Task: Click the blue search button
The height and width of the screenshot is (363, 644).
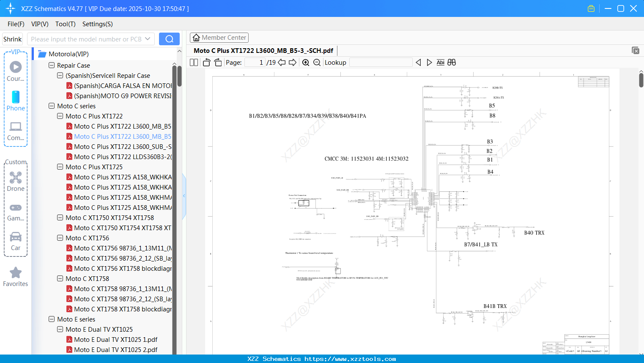Action: [169, 39]
